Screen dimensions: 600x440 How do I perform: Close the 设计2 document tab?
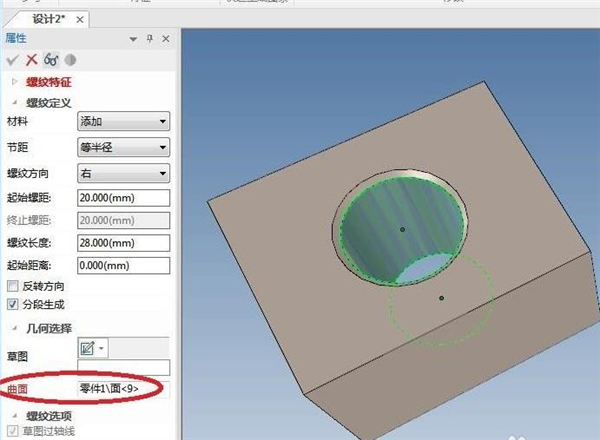coord(80,19)
